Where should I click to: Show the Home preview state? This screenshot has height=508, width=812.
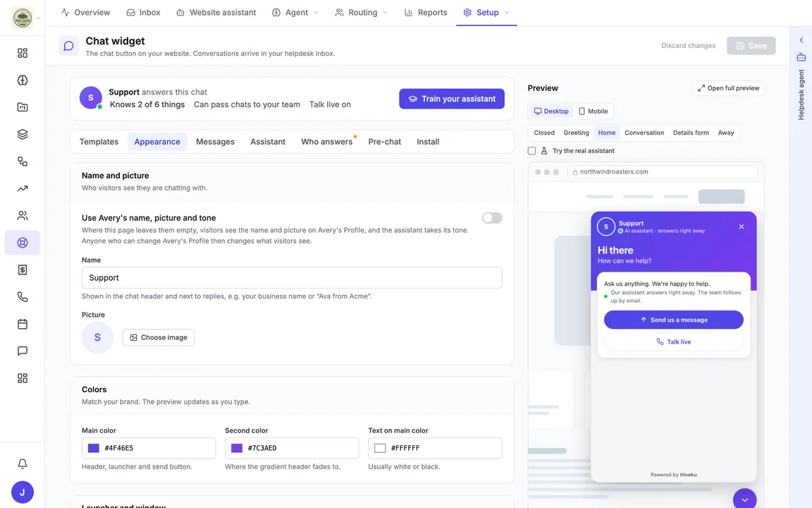(606, 133)
